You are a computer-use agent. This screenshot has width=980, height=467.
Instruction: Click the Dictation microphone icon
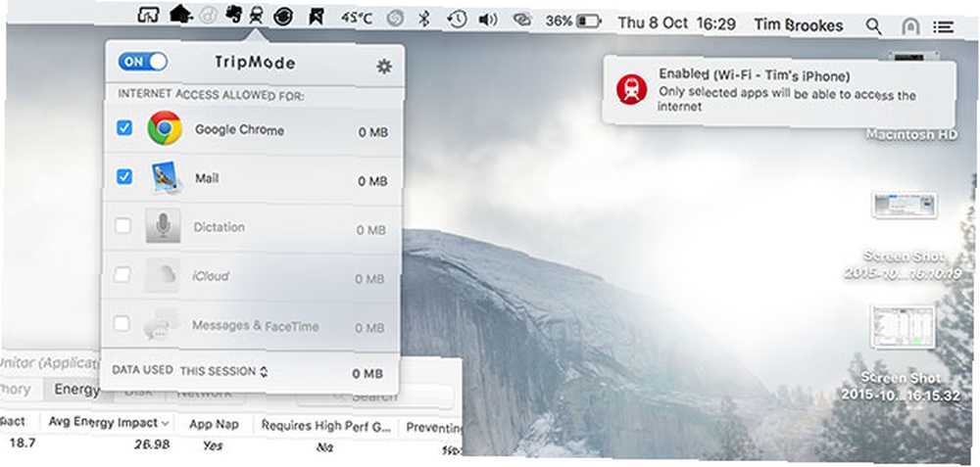(163, 225)
